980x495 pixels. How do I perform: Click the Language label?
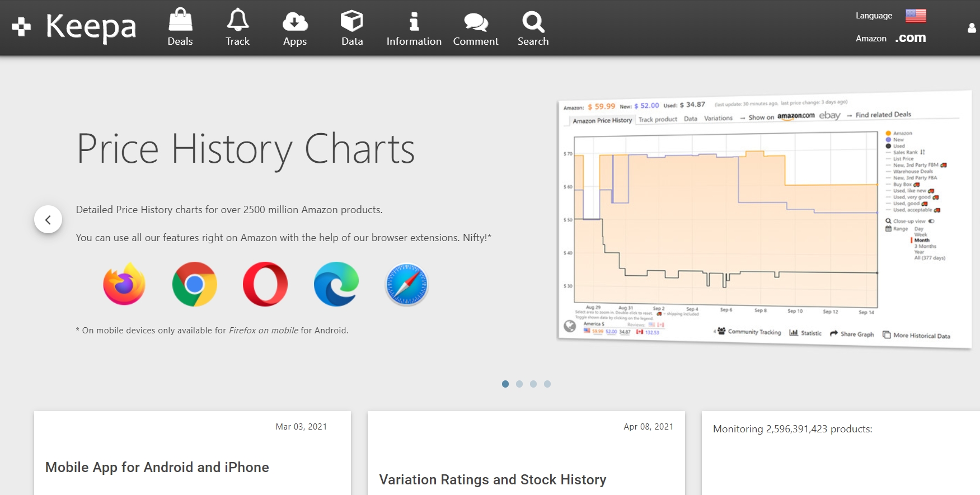pyautogui.click(x=874, y=16)
